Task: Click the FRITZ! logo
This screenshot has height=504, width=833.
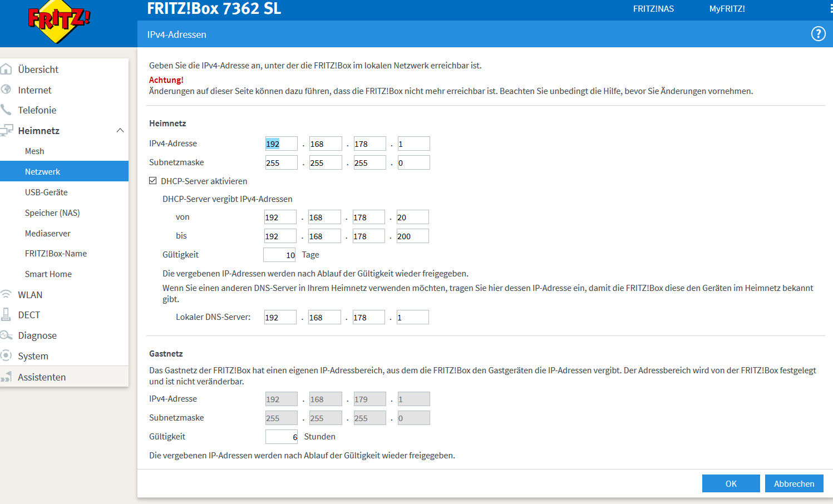Action: 58,21
